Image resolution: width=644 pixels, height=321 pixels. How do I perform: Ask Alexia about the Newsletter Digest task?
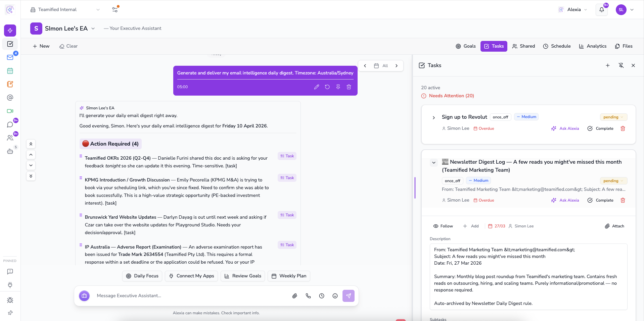[565, 200]
